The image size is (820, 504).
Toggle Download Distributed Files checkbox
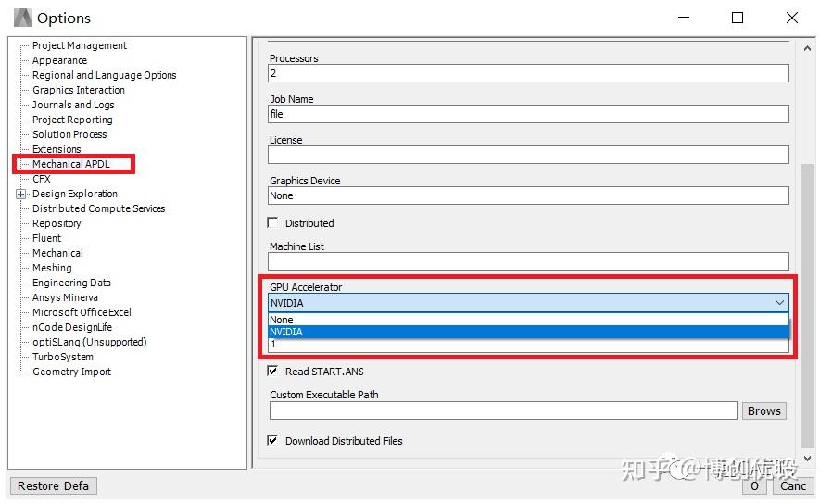(x=272, y=440)
